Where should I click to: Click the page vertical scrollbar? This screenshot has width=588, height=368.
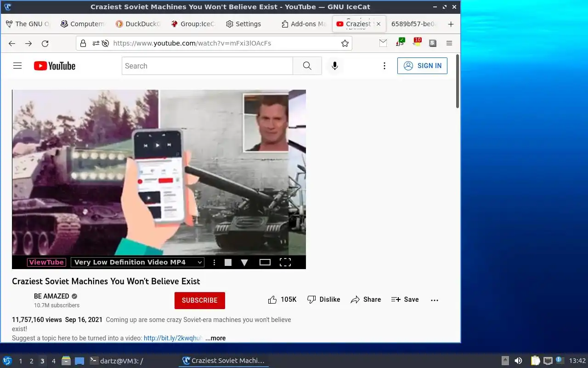(458, 81)
